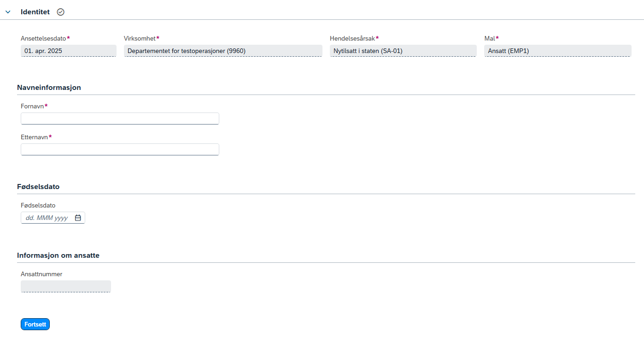644x338 pixels.
Task: Click the Mal field showing Ansatt (EMP1)
Action: click(x=557, y=51)
